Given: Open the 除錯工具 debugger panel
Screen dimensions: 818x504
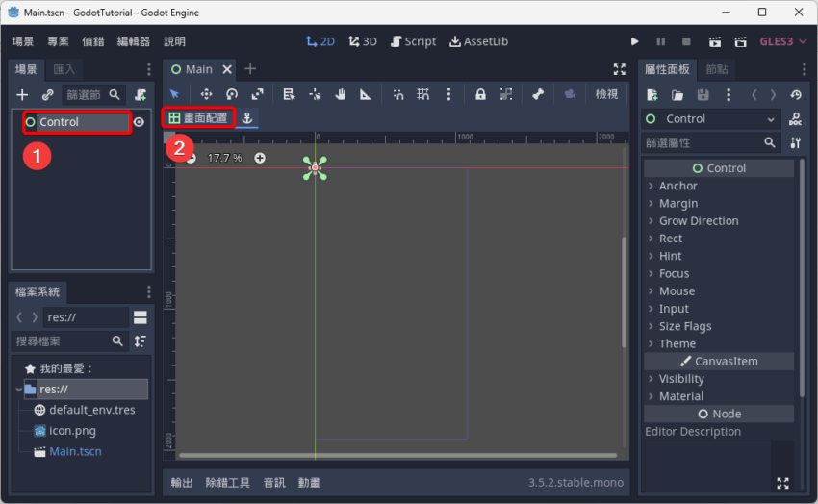Looking at the screenshot, I should pos(227,483).
